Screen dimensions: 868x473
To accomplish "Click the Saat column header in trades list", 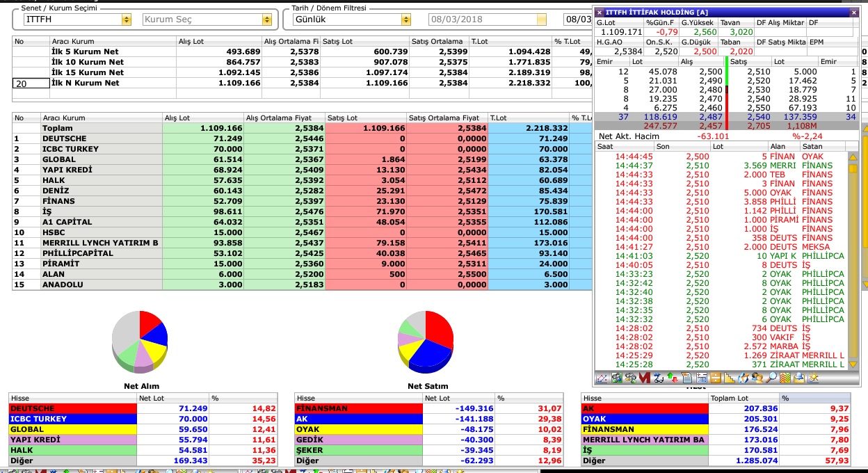I will tap(625, 146).
